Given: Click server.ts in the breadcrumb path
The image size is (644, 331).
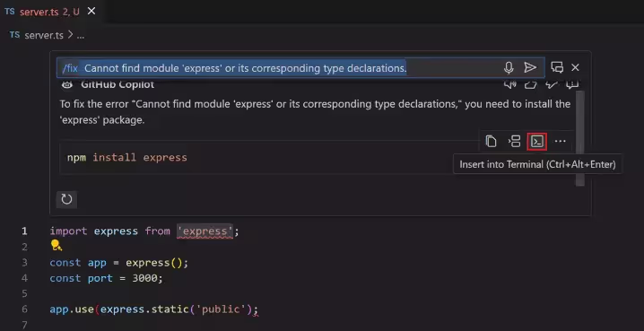Looking at the screenshot, I should (44, 35).
